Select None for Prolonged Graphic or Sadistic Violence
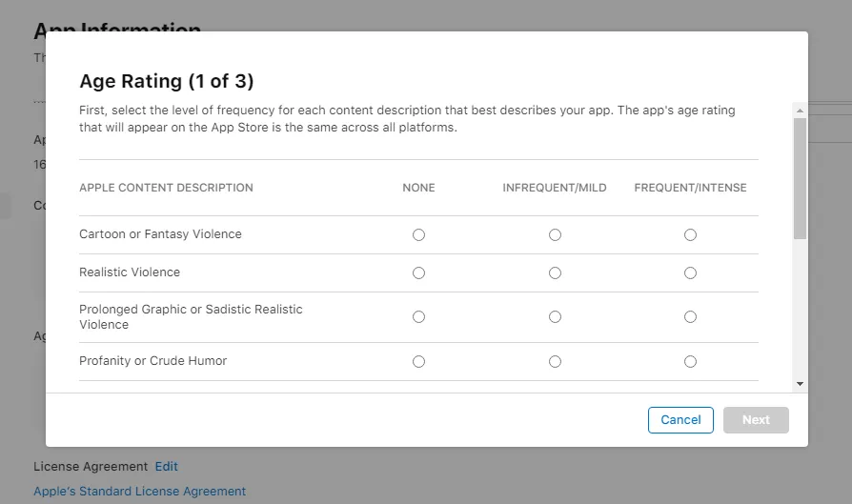This screenshot has height=504, width=852. [x=418, y=316]
